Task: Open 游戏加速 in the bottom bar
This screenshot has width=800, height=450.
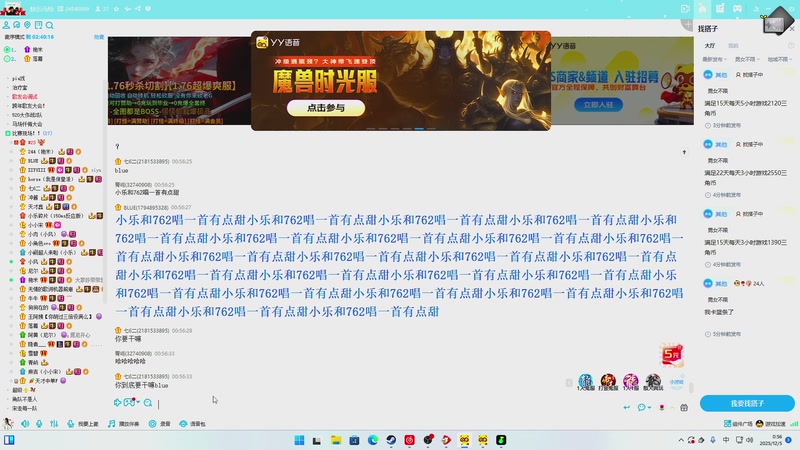Action: (771, 423)
